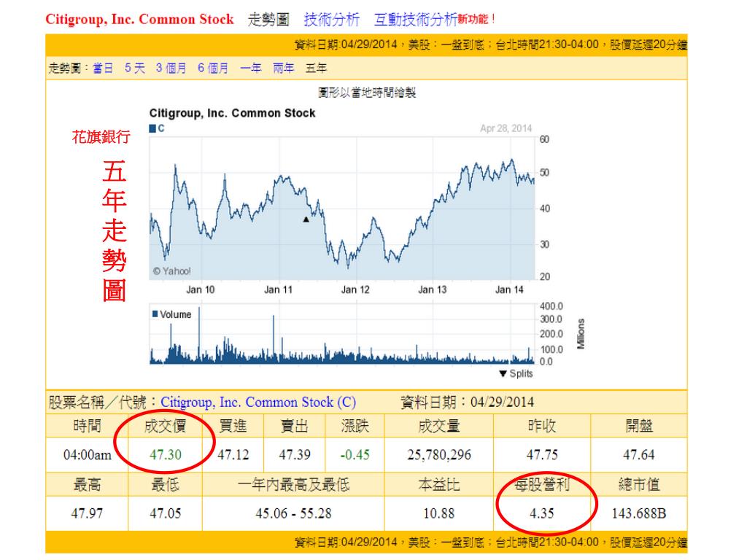Select the 五年 range label

click(316, 68)
